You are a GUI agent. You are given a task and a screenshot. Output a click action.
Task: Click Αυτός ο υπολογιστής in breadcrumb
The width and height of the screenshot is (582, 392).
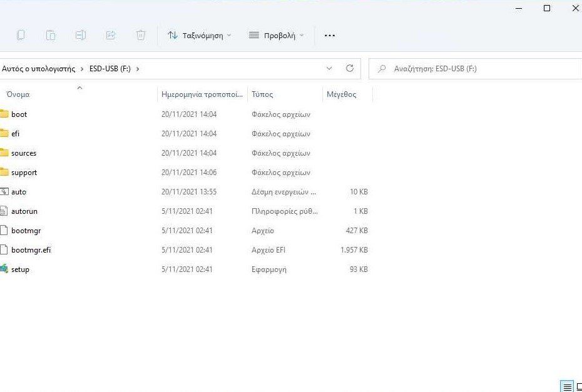tap(39, 69)
